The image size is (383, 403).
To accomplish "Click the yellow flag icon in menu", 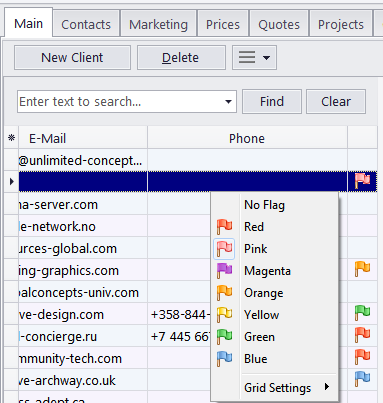I will (x=224, y=315).
